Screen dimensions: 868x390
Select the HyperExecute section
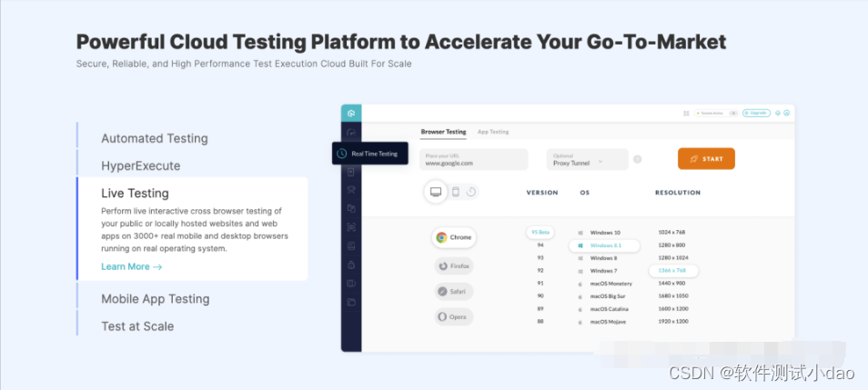point(141,166)
